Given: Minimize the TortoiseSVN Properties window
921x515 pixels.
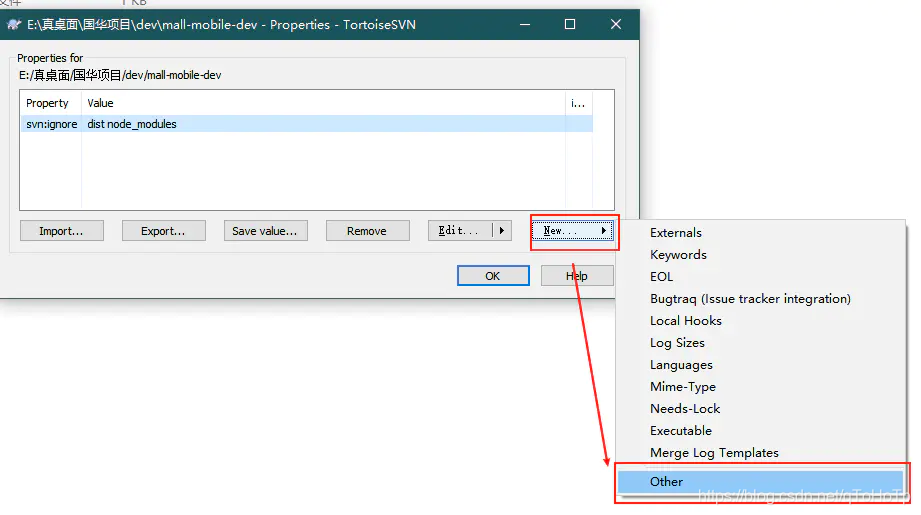Looking at the screenshot, I should 525,24.
